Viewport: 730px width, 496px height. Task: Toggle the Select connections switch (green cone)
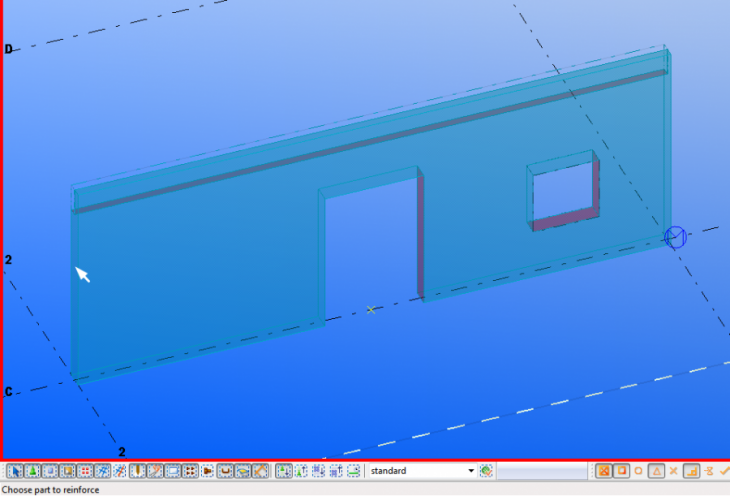(x=33, y=471)
